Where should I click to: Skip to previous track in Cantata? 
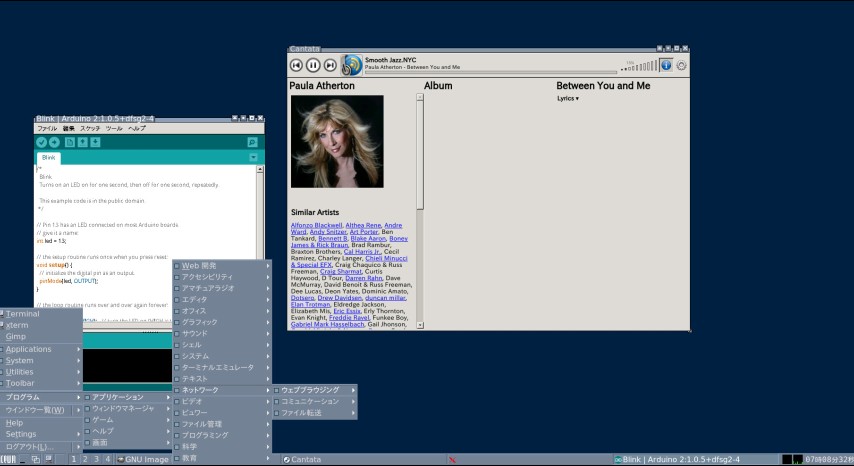(x=296, y=65)
